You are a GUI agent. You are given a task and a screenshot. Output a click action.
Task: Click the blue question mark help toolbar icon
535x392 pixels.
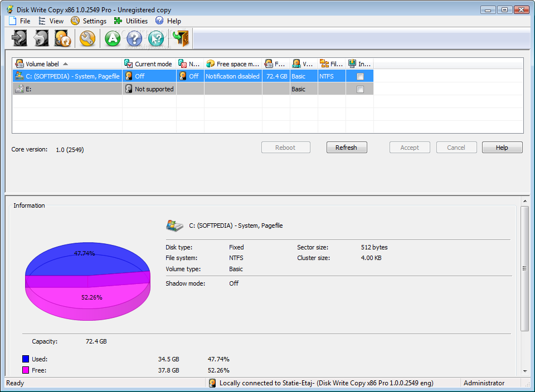coord(134,38)
